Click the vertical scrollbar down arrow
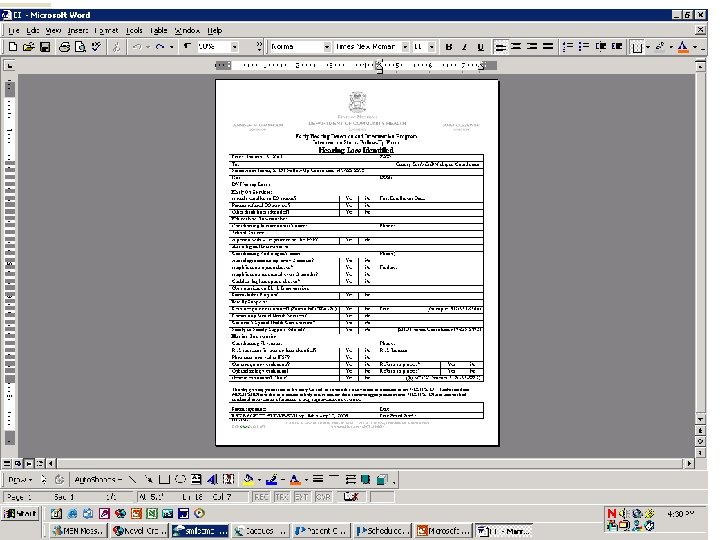This screenshot has width=720, height=540. (x=700, y=419)
